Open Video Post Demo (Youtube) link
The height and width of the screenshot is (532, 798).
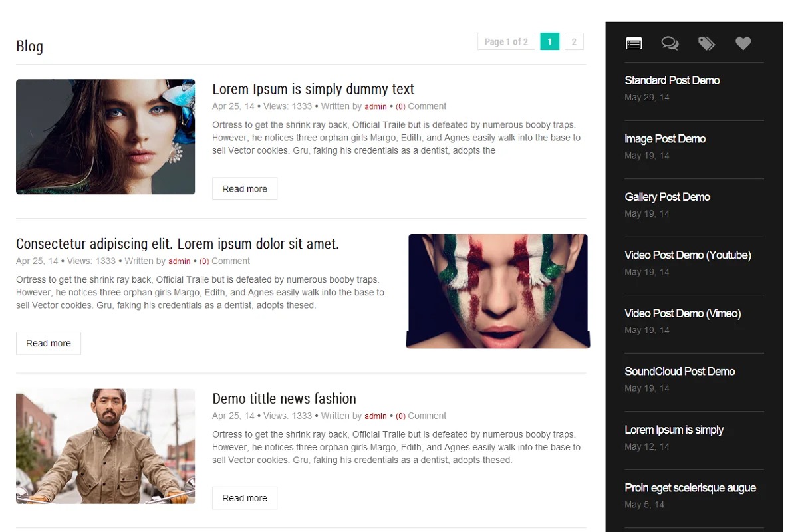[x=688, y=255]
